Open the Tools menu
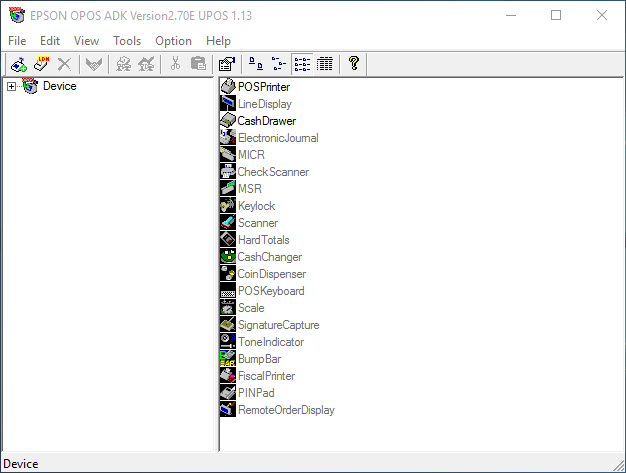This screenshot has height=473, width=626. (x=127, y=41)
